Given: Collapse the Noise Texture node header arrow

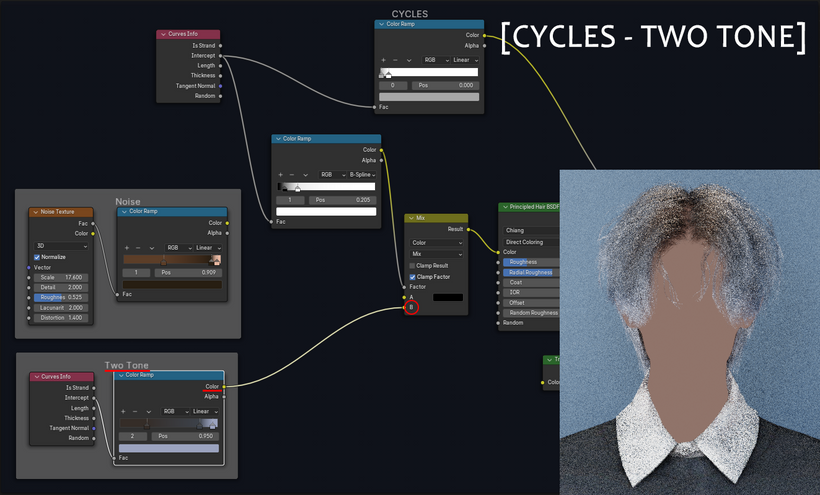Looking at the screenshot, I should 36,212.
